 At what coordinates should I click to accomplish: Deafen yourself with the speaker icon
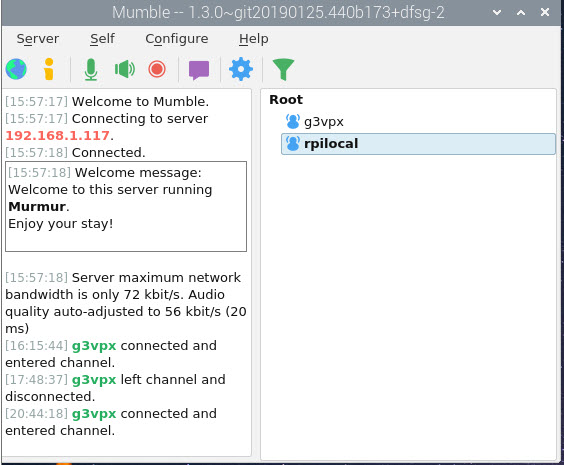click(x=124, y=69)
